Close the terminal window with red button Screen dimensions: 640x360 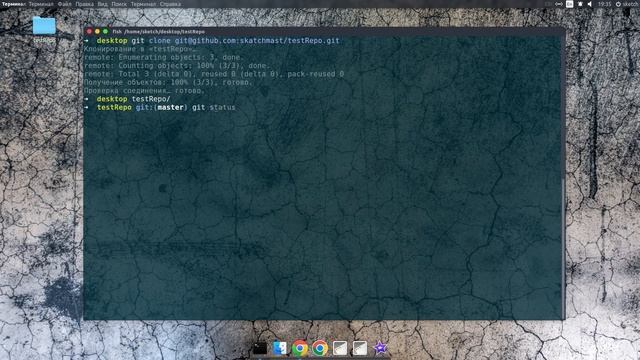point(89,31)
